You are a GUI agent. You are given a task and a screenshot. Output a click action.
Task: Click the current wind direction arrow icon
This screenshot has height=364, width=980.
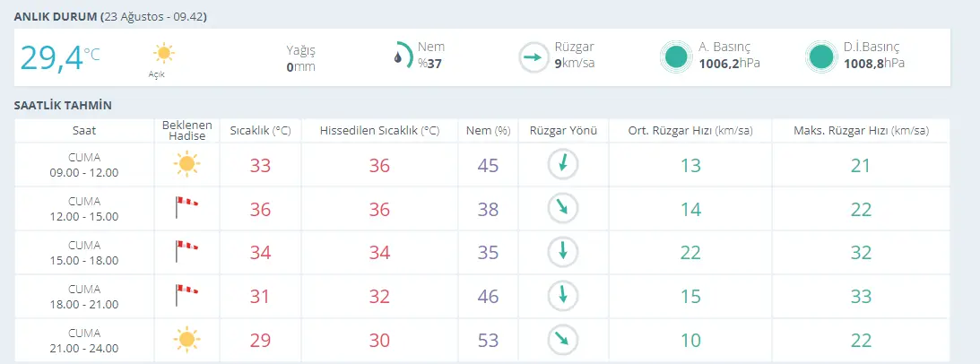point(533,57)
